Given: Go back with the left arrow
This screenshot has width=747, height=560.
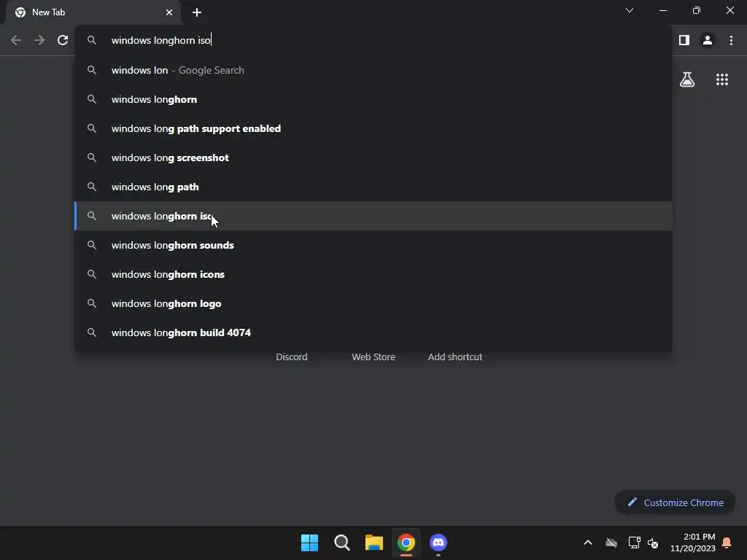Looking at the screenshot, I should tap(16, 41).
